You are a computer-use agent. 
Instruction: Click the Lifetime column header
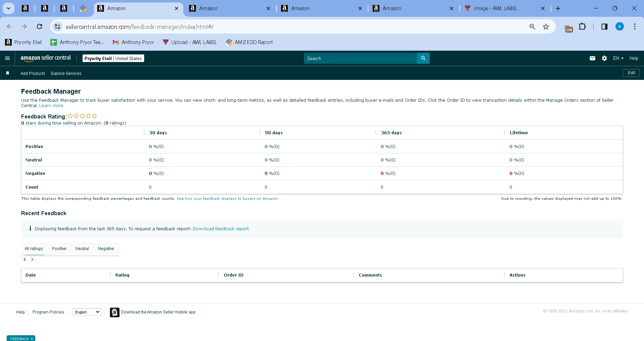click(519, 133)
